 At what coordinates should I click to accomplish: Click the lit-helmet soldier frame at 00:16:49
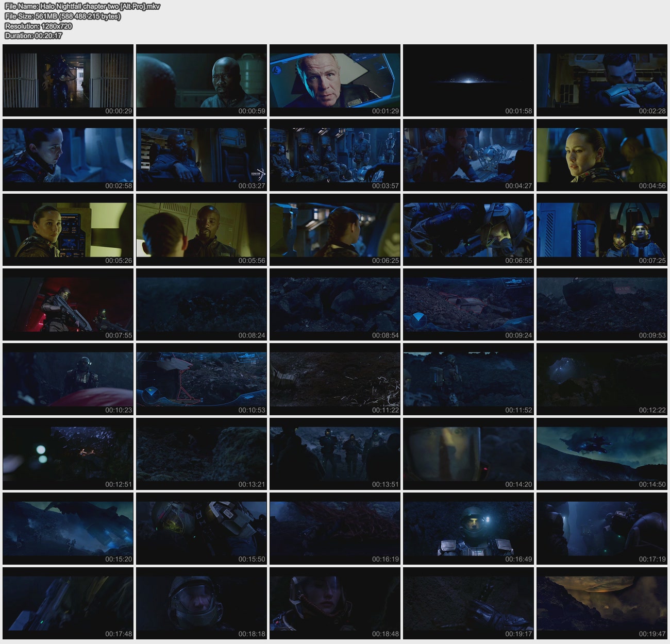pyautogui.click(x=468, y=529)
